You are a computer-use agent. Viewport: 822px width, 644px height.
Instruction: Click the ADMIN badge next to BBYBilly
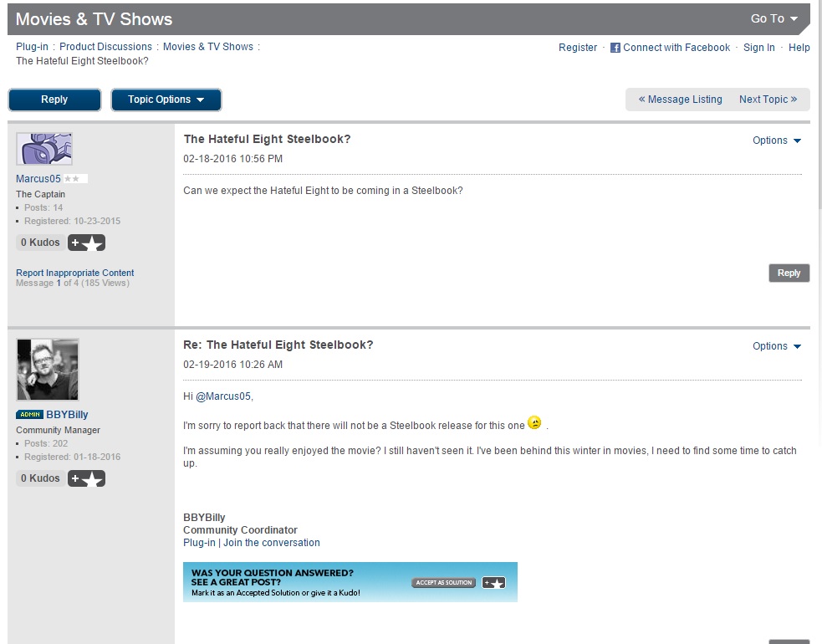click(30, 414)
